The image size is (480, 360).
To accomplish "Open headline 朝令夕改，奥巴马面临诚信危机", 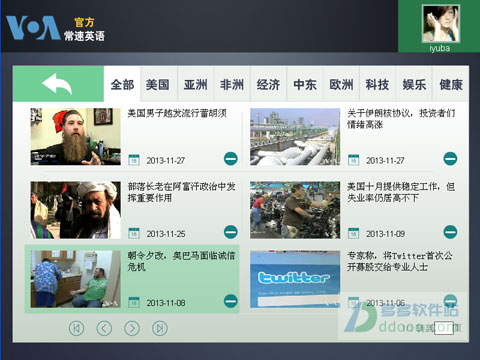I will [x=182, y=261].
